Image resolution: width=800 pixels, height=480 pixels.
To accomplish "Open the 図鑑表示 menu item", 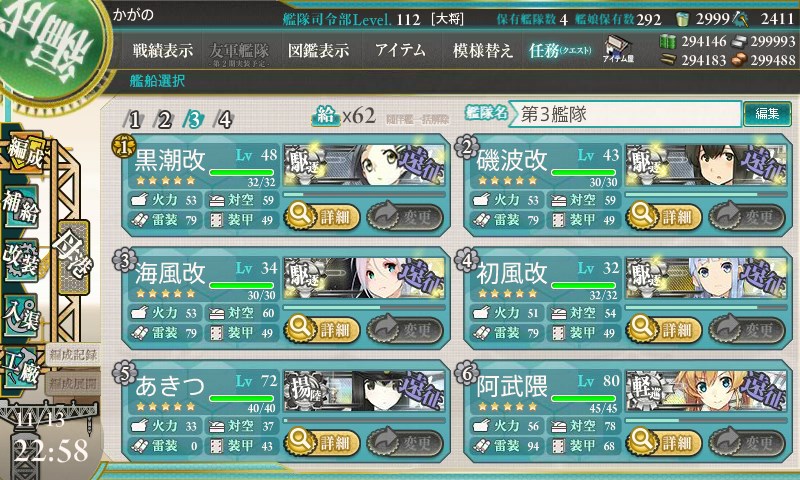I will (x=318, y=50).
